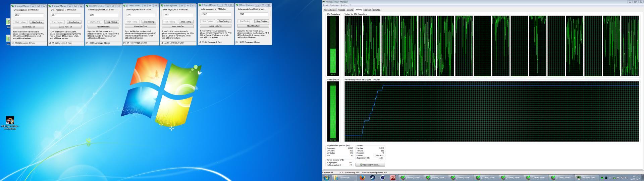
Task: Stop Testing in MemTest window with 30.7% coverage
Action: 261,21
